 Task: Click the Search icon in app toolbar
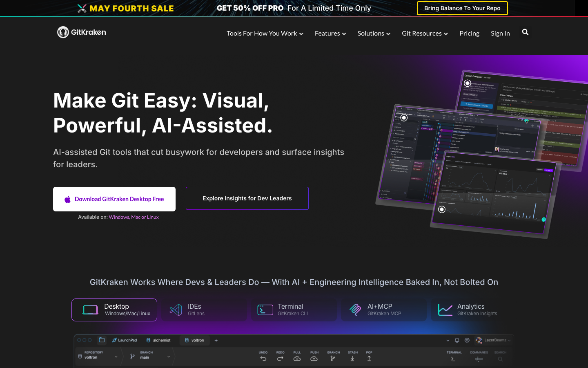point(500,359)
